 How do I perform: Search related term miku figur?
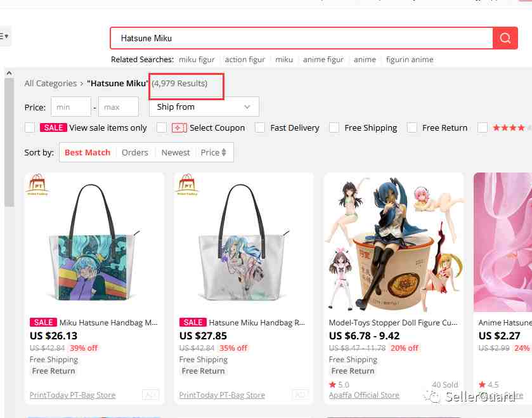coord(197,60)
